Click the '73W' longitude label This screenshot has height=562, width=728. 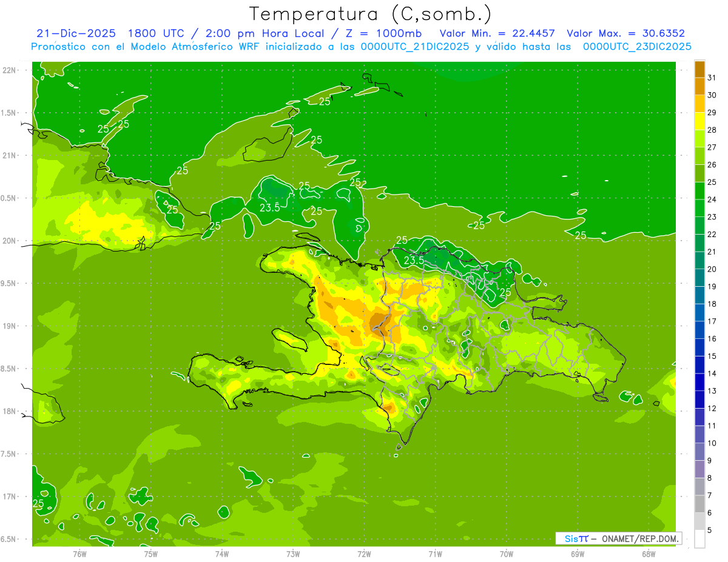point(293,554)
